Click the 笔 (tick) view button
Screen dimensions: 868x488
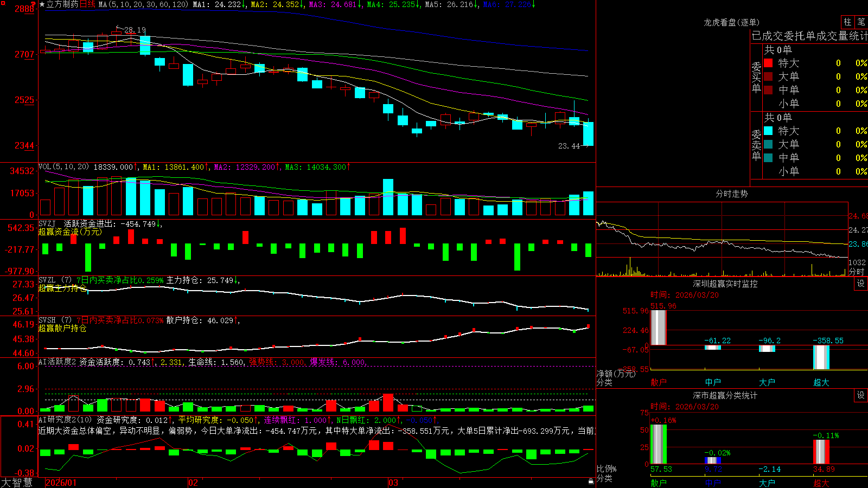pyautogui.click(x=861, y=22)
